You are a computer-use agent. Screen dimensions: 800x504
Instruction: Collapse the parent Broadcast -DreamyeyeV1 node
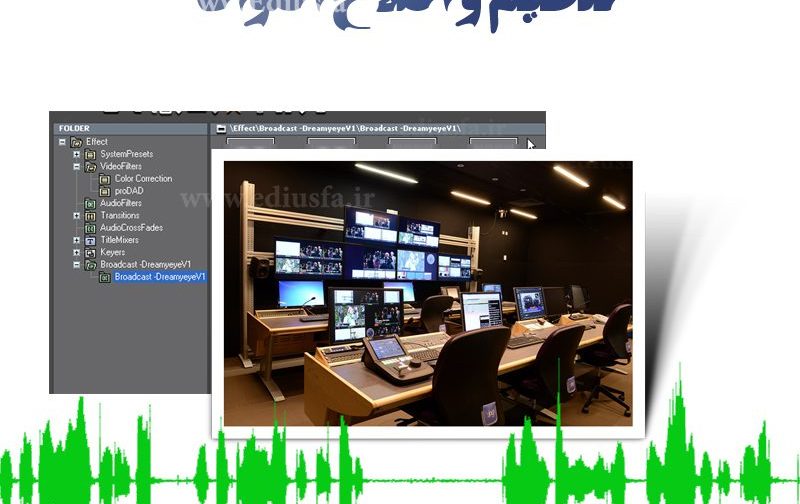[x=77, y=265]
